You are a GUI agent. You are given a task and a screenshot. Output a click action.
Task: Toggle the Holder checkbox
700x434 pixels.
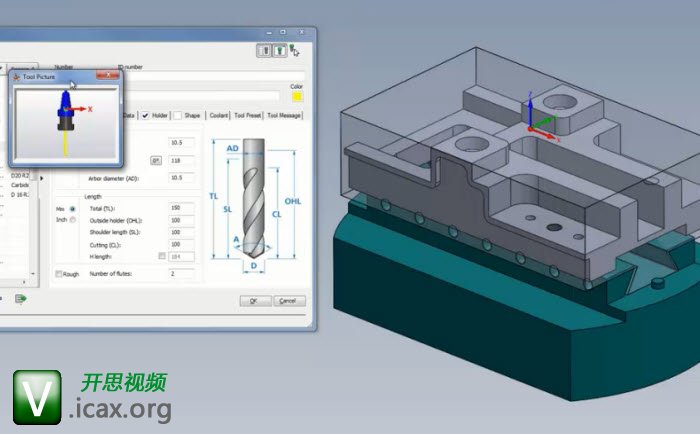point(146,116)
